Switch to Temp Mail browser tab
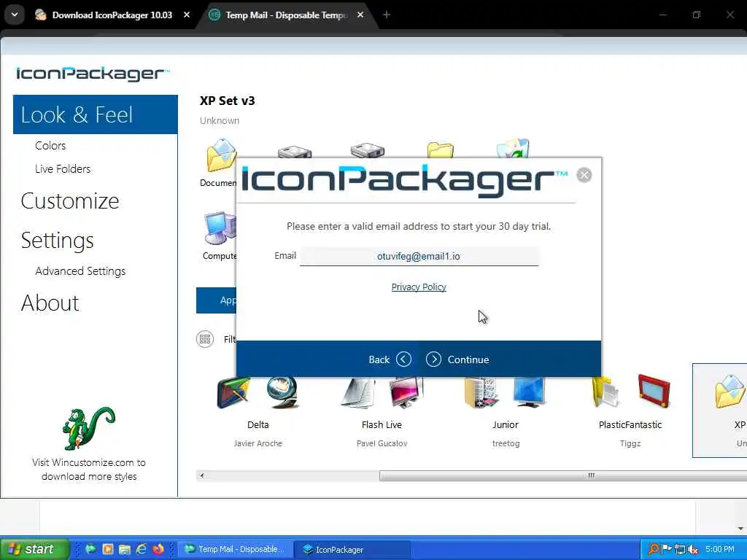Image resolution: width=747 pixels, height=560 pixels. [286, 15]
